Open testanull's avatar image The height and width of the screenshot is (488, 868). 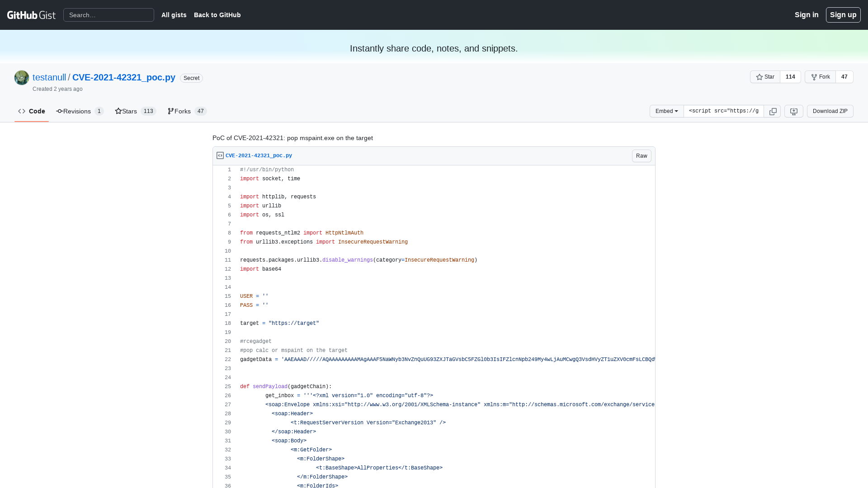(x=22, y=78)
